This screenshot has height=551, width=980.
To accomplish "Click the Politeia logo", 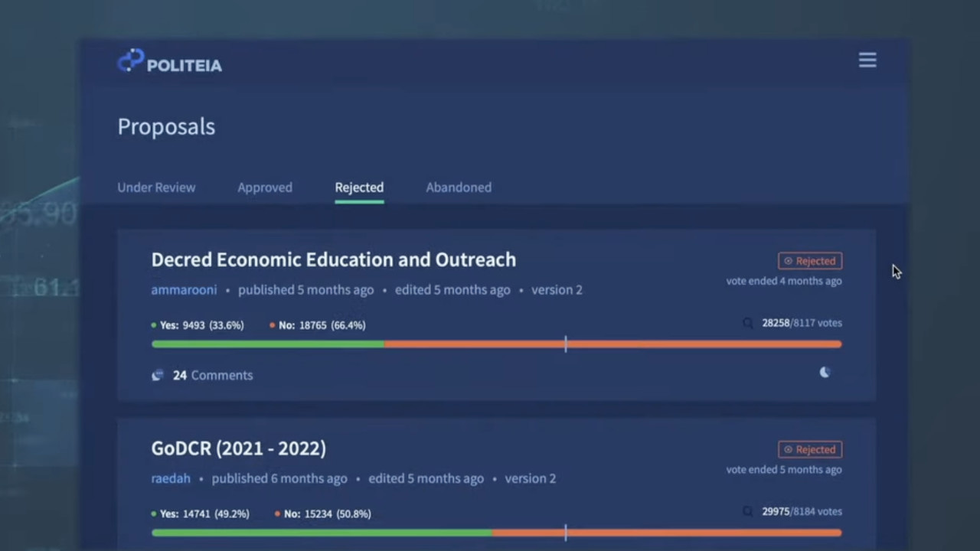I will point(169,62).
